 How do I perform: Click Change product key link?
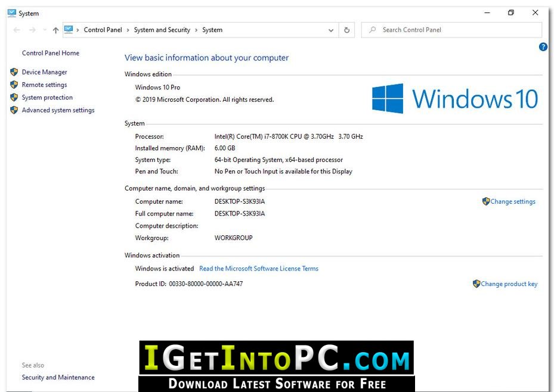[509, 284]
